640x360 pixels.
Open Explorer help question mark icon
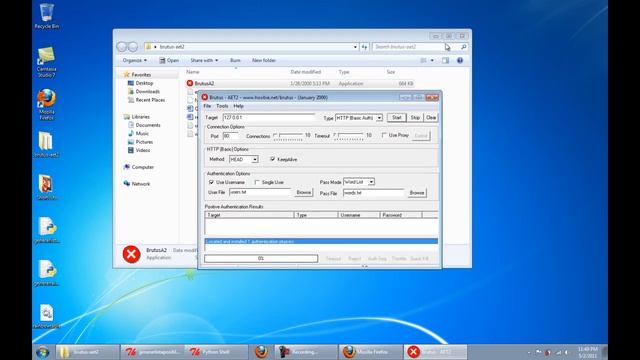coord(460,60)
